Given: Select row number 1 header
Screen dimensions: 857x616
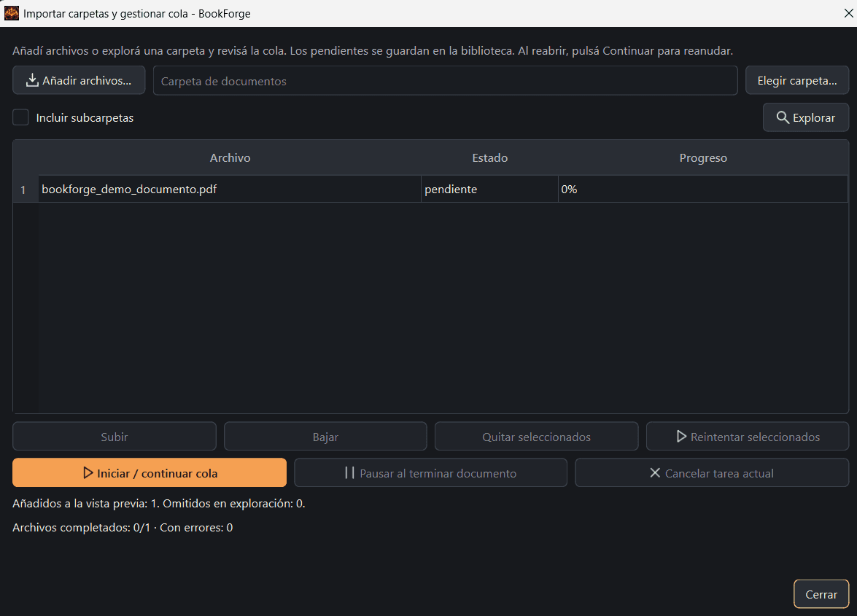Looking at the screenshot, I should pyautogui.click(x=25, y=190).
